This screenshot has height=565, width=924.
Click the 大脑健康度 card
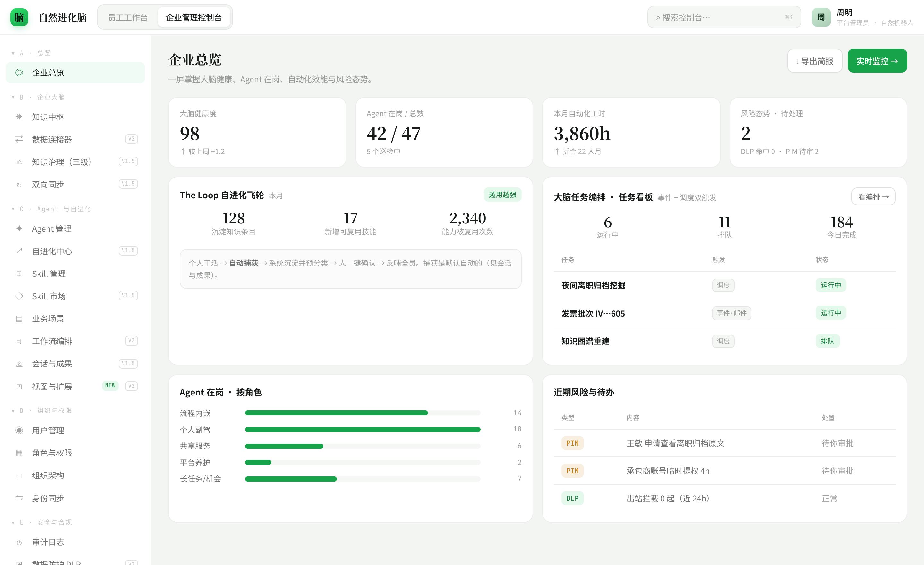[257, 132]
